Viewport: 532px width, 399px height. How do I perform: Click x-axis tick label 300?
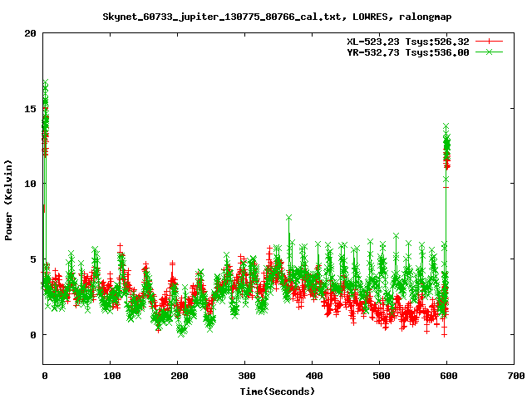247,376
